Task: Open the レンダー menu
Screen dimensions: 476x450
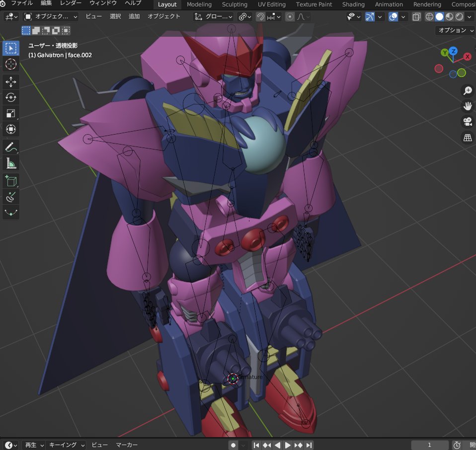Action: [71, 3]
